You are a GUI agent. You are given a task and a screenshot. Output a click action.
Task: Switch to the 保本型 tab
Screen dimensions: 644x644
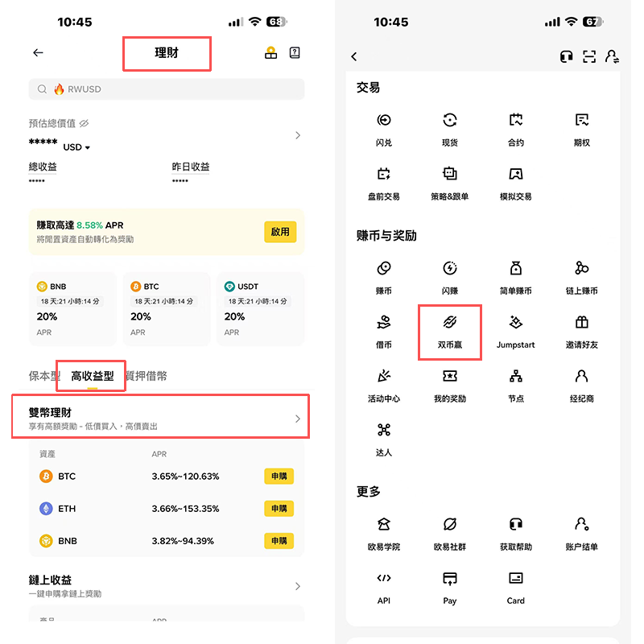coord(43,376)
